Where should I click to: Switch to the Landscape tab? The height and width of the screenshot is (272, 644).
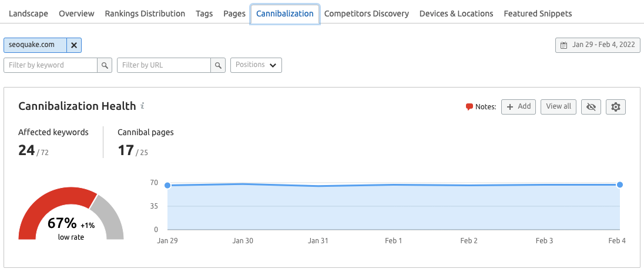pyautogui.click(x=28, y=14)
